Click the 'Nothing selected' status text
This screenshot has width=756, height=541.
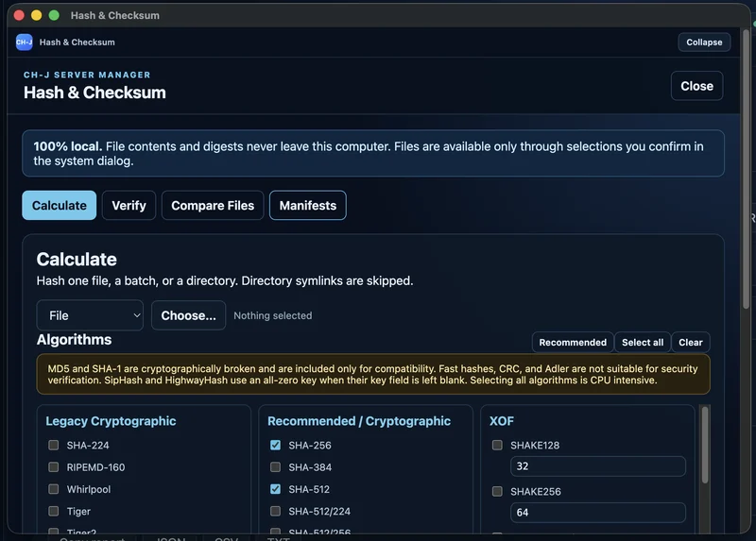273,315
